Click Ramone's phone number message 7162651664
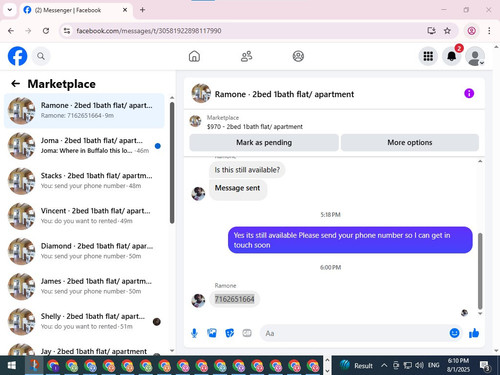The width and height of the screenshot is (500, 375). tap(235, 299)
